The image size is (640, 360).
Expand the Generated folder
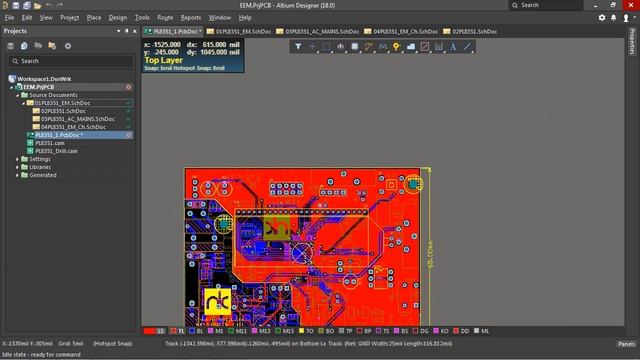coord(17,175)
